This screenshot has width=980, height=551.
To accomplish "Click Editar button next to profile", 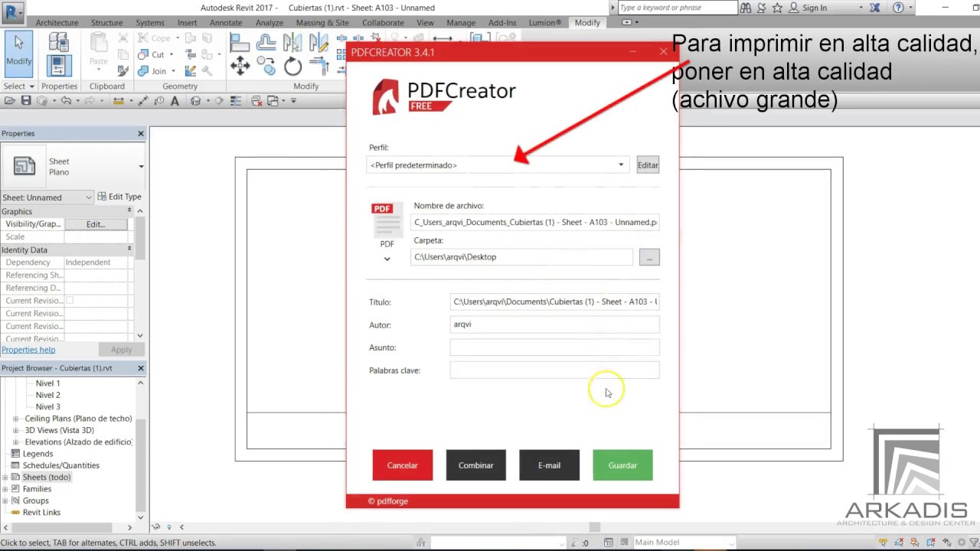I will click(x=648, y=165).
